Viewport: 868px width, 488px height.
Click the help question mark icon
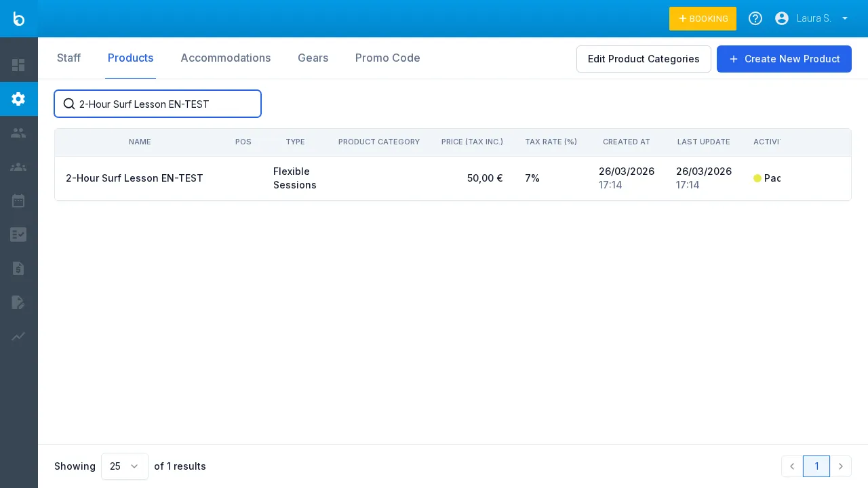point(755,18)
